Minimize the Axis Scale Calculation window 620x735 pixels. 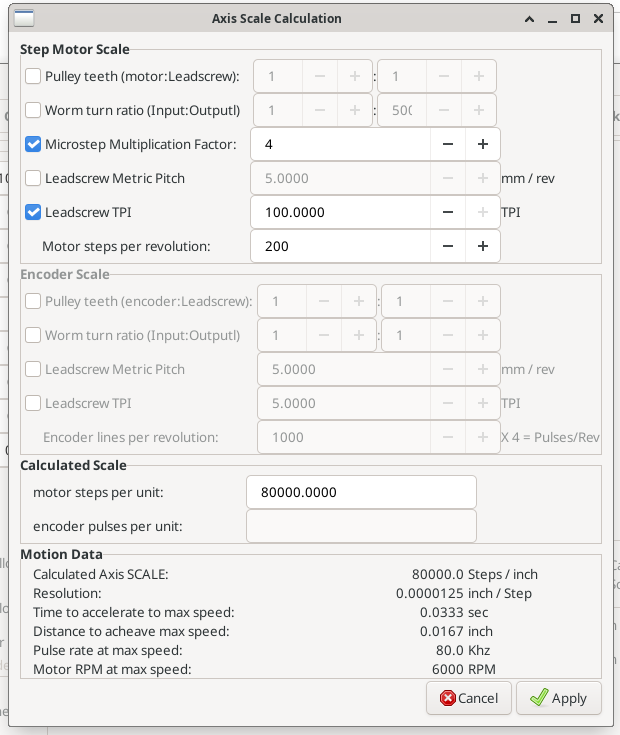[x=551, y=18]
